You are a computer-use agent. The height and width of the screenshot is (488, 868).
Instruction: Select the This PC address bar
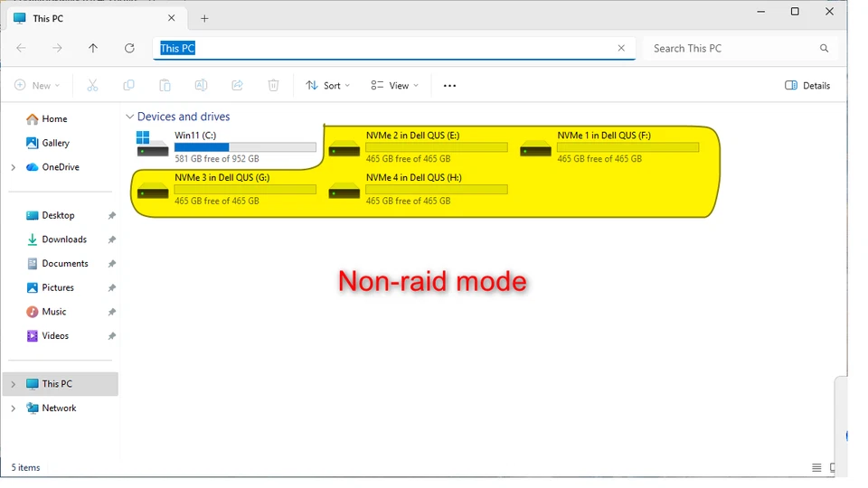click(x=394, y=48)
